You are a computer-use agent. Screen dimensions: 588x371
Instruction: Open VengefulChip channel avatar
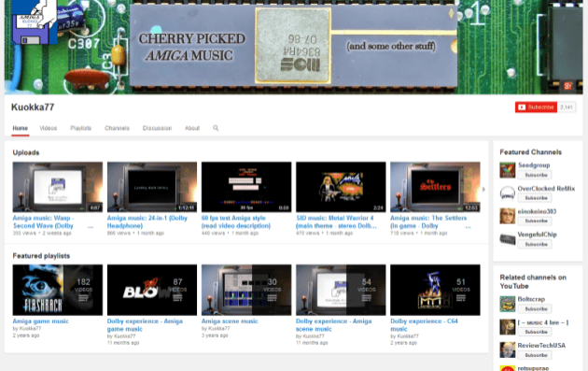tap(508, 239)
